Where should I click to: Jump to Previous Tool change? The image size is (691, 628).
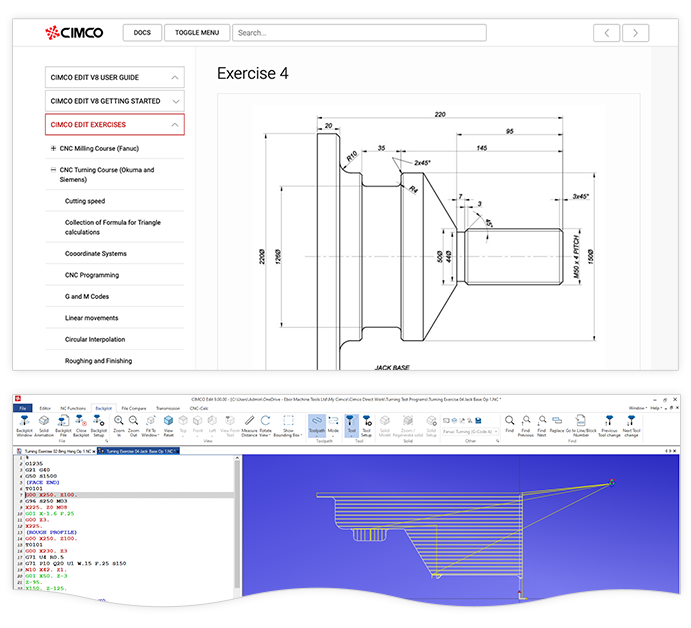609,425
